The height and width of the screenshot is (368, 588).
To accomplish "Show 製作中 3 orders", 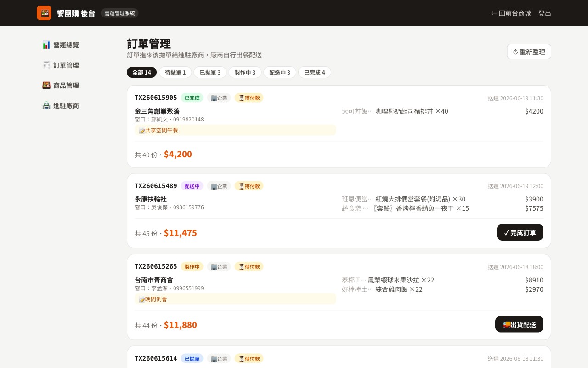I will point(245,72).
